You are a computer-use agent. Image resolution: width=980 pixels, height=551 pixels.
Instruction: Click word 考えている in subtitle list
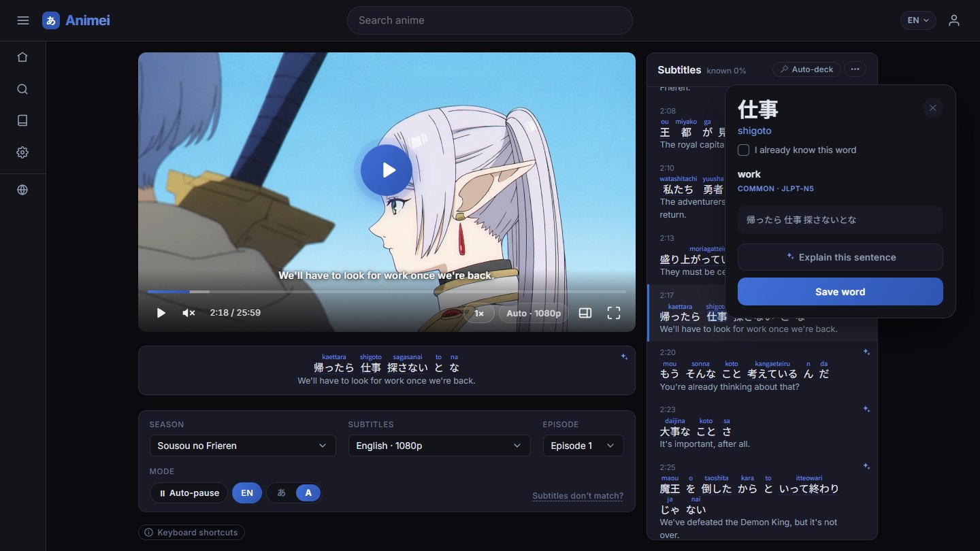click(772, 374)
